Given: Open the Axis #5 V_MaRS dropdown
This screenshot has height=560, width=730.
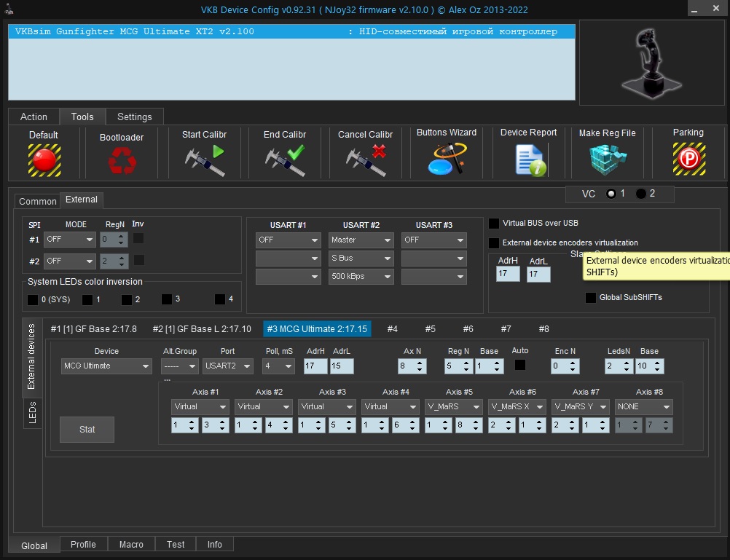Looking at the screenshot, I should (453, 406).
